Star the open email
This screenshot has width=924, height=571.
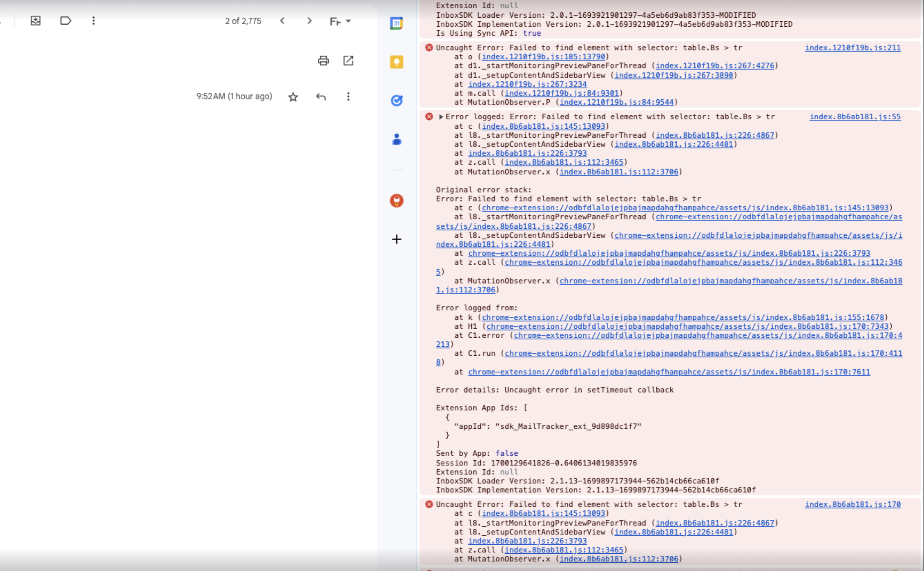point(294,97)
